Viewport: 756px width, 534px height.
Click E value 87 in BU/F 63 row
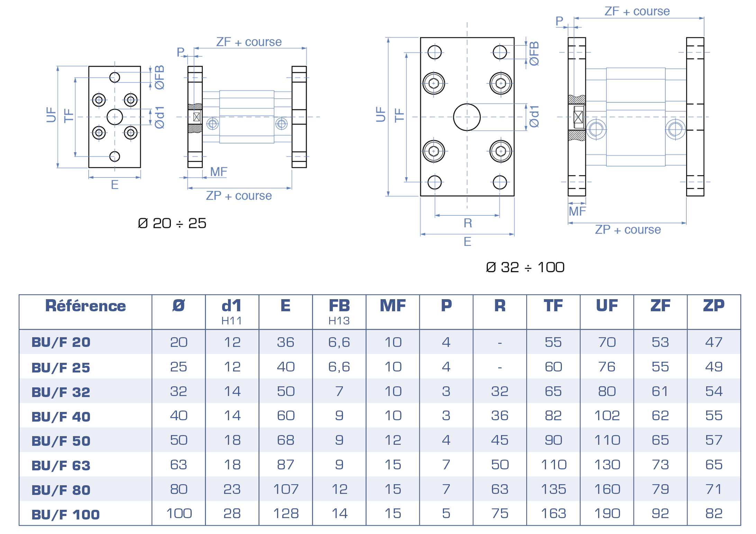(285, 464)
